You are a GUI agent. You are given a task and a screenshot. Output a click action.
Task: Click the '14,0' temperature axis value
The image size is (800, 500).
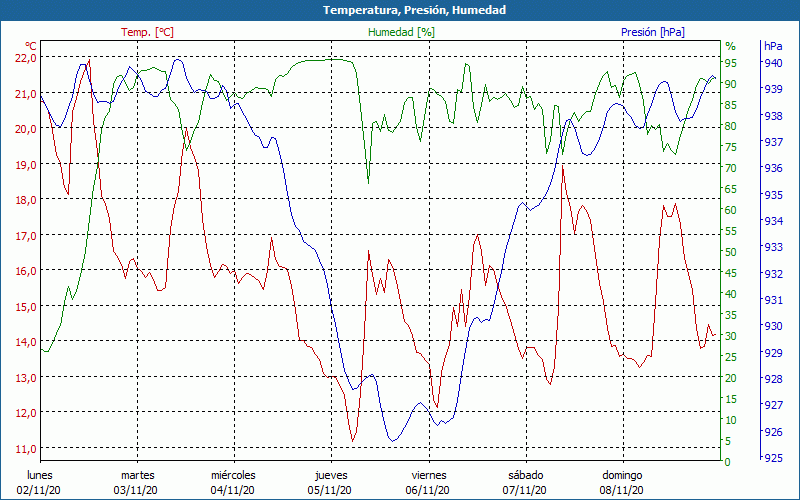click(x=26, y=342)
